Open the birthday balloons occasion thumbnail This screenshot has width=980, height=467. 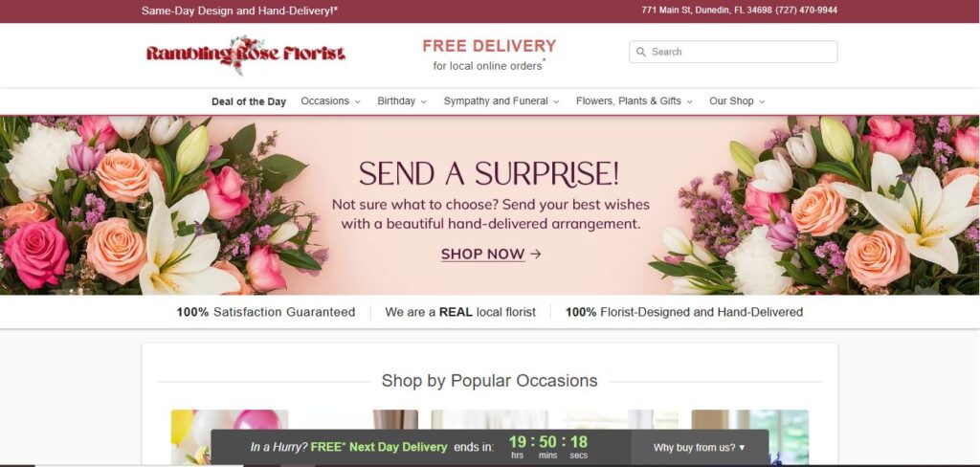230,437
